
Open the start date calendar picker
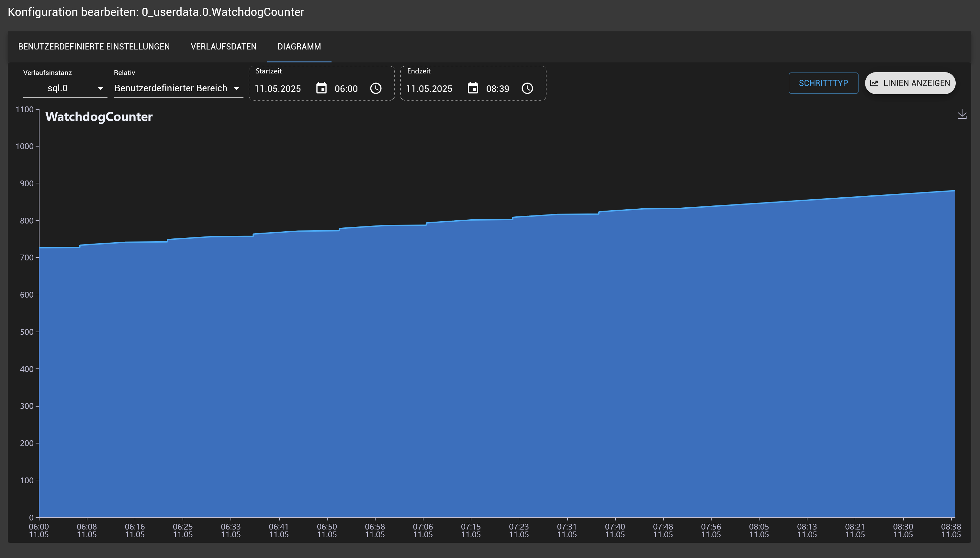click(x=321, y=89)
